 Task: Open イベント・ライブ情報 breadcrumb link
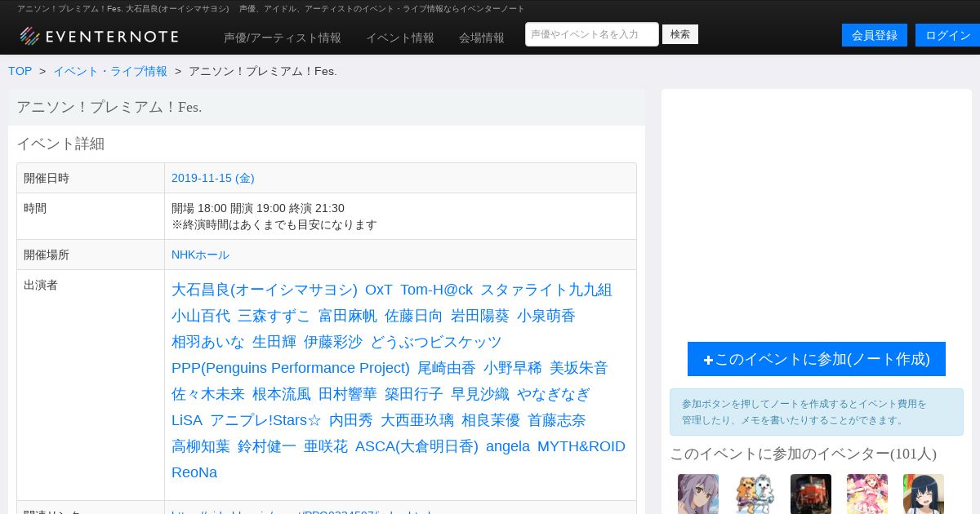[x=110, y=71]
